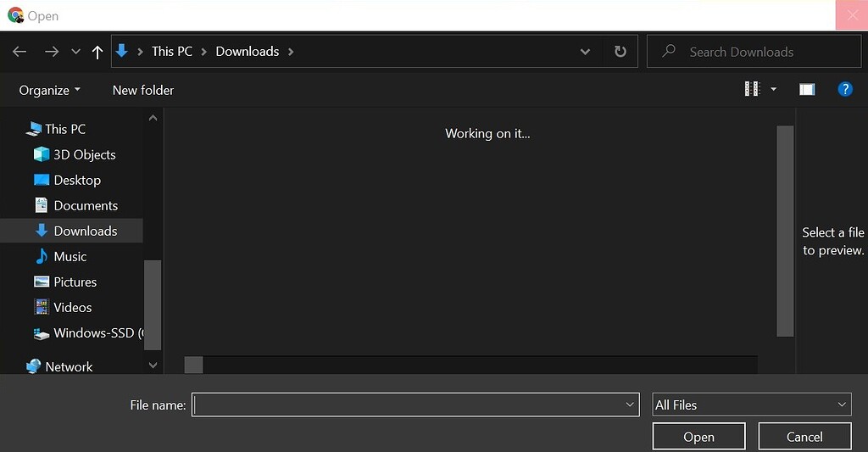This screenshot has width=868, height=452.
Task: Open Documents in the sidebar
Action: click(x=86, y=205)
